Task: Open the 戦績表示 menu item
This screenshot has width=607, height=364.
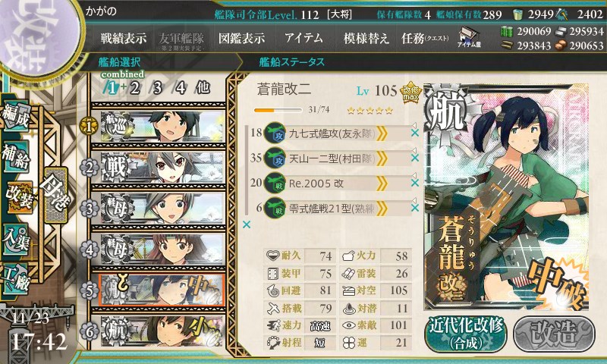Action: tap(123, 38)
